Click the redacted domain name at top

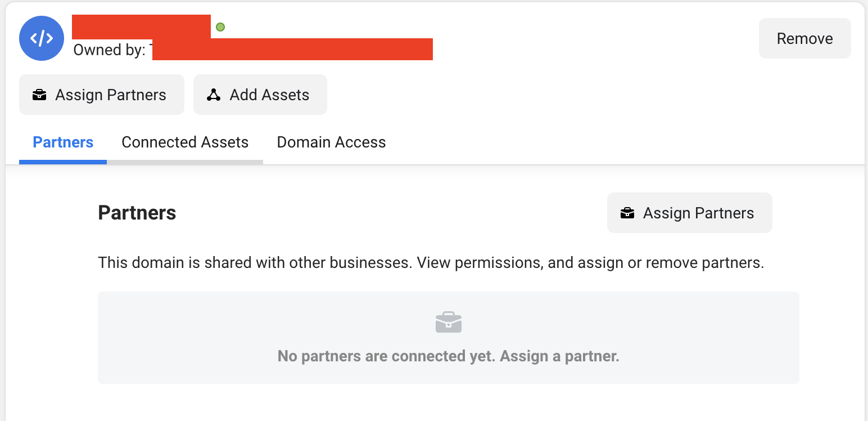coord(142,26)
